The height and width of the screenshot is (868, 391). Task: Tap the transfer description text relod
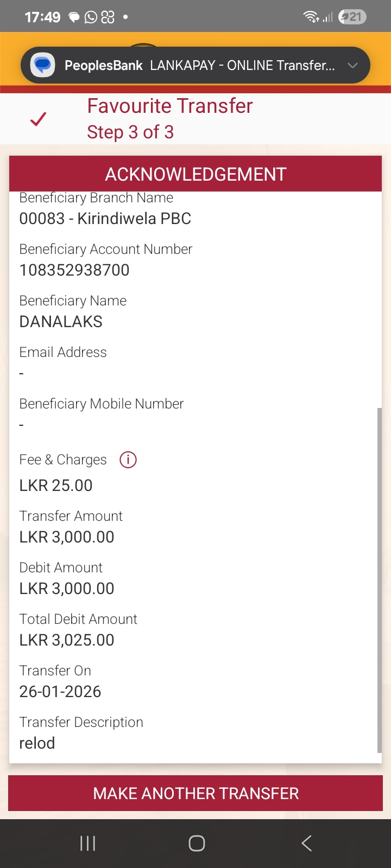pyautogui.click(x=37, y=743)
